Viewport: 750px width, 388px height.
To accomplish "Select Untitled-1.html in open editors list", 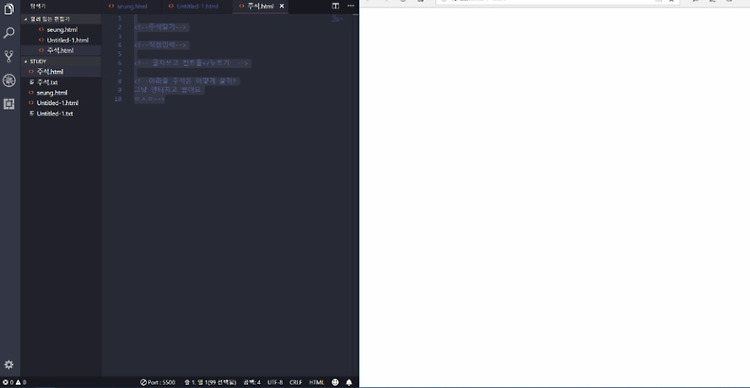I will [x=67, y=40].
